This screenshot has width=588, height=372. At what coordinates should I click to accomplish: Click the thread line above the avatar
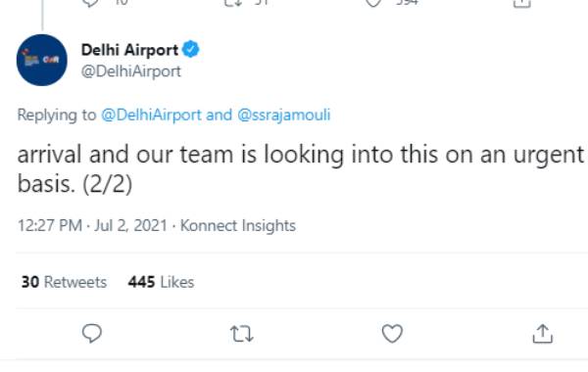[x=42, y=15]
